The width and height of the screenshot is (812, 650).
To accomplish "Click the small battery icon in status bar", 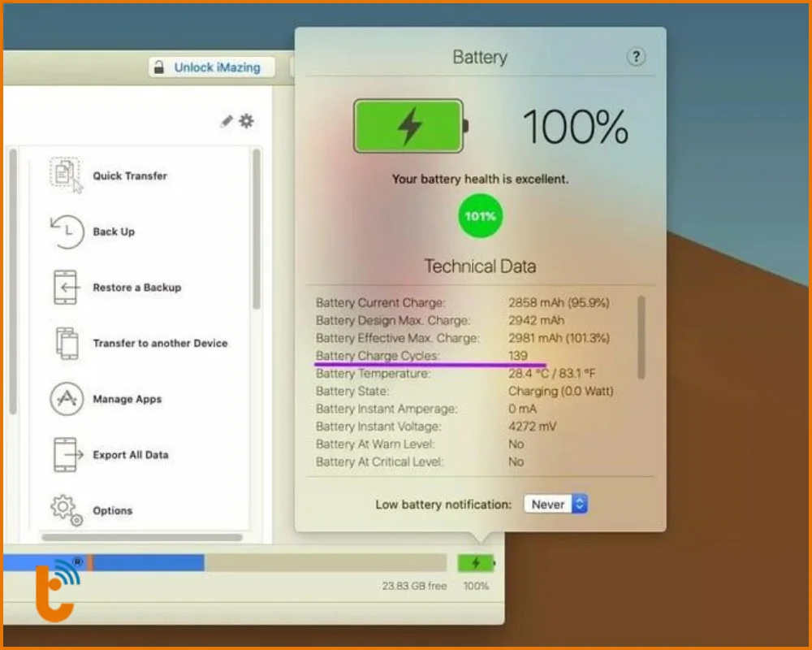I will pyautogui.click(x=475, y=563).
